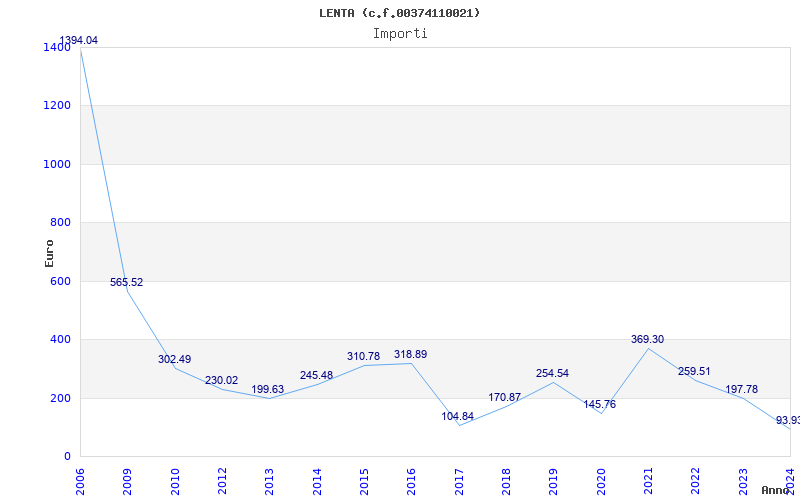Click the 318.89 data label
800x500 pixels.
coord(410,355)
